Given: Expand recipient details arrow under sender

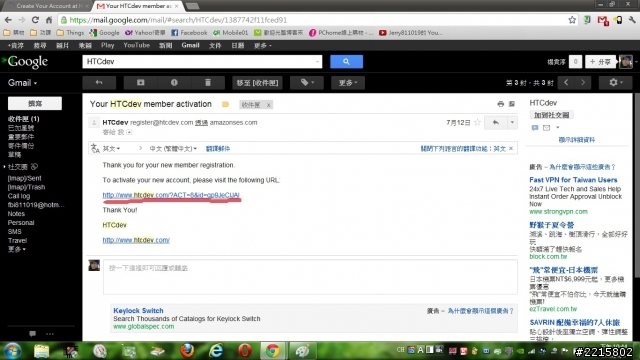Looking at the screenshot, I should pyautogui.click(x=129, y=132).
